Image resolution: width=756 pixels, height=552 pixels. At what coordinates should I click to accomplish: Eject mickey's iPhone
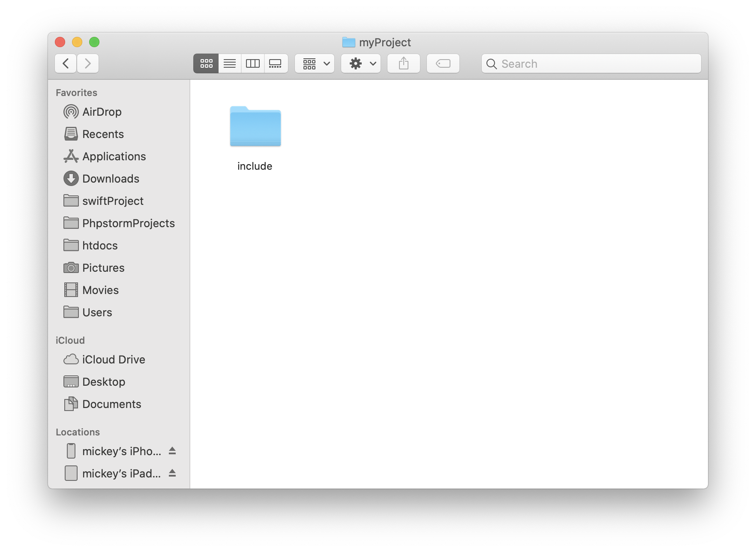pyautogui.click(x=172, y=451)
